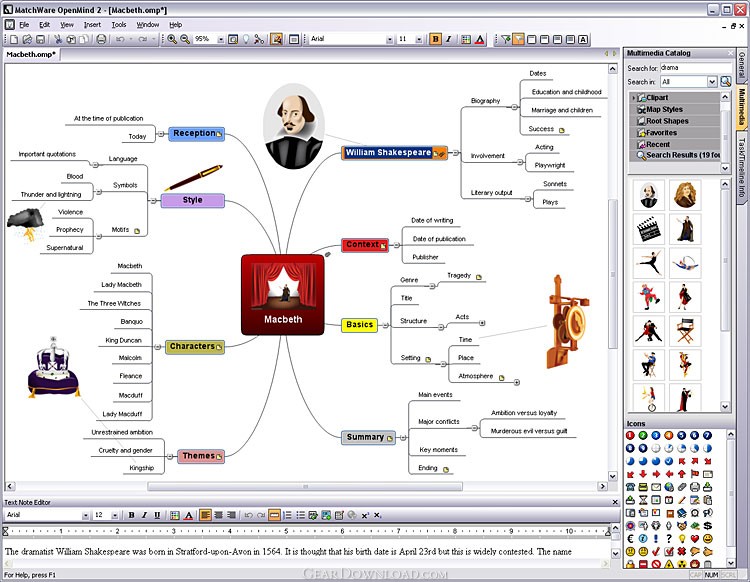750x582 pixels.
Task: Click the question mark icon in Icons panel
Action: click(669, 538)
